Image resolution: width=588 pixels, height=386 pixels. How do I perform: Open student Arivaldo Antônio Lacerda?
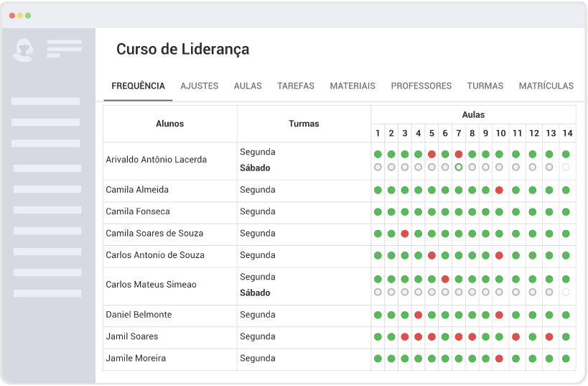click(x=156, y=160)
